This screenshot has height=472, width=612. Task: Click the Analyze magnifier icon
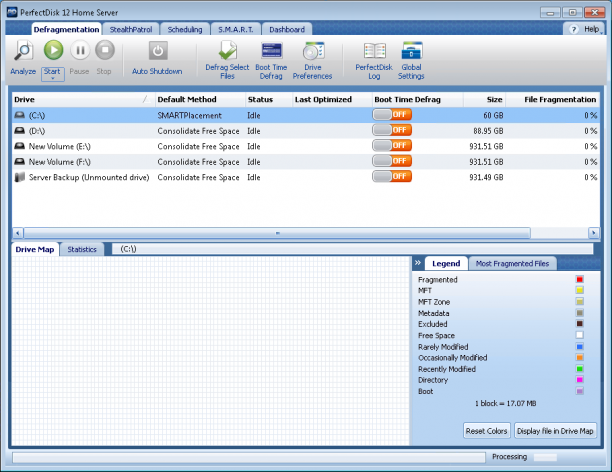23,51
